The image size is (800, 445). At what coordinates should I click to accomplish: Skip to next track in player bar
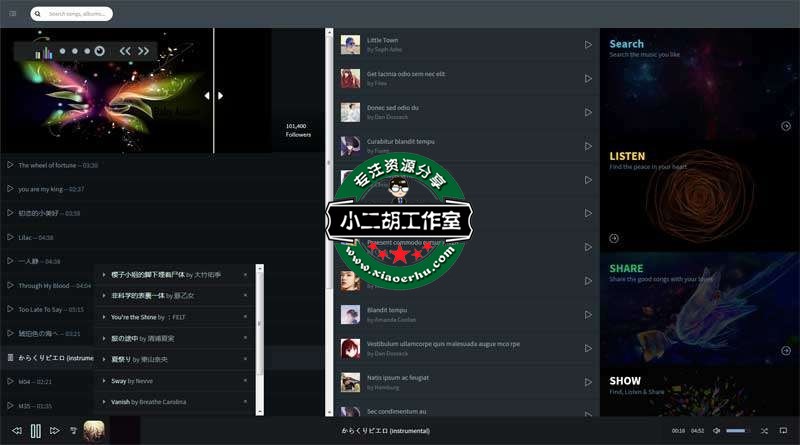click(x=55, y=431)
